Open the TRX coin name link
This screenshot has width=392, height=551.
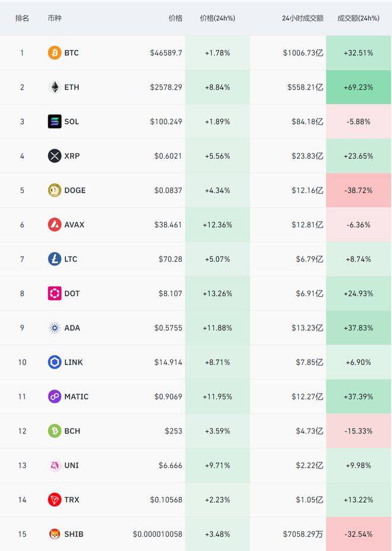(x=72, y=500)
